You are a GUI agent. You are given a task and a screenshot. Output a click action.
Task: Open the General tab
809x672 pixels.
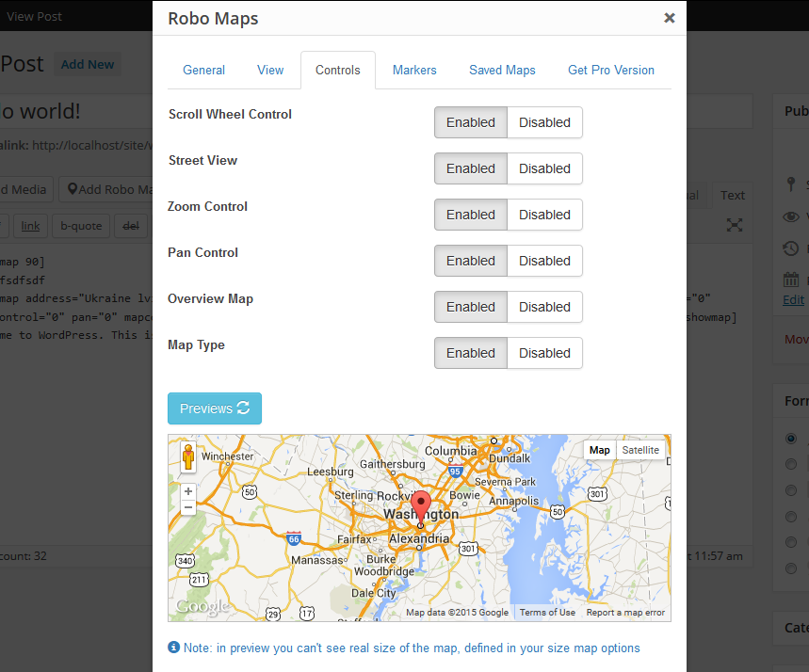click(x=203, y=71)
